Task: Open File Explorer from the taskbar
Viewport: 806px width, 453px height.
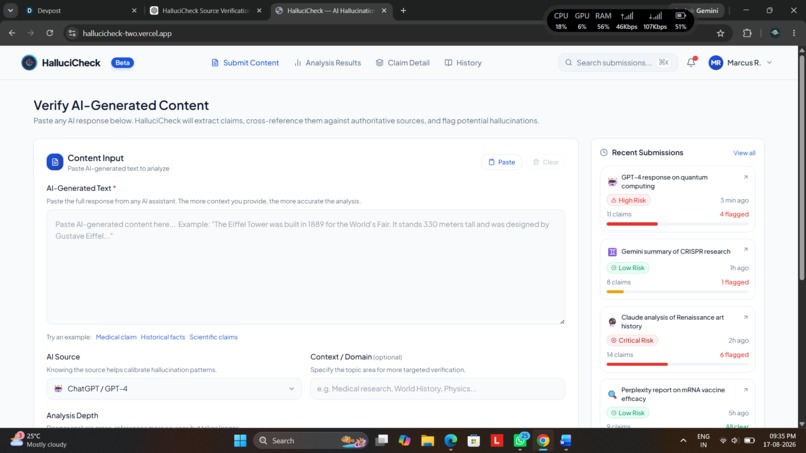Action: click(427, 441)
